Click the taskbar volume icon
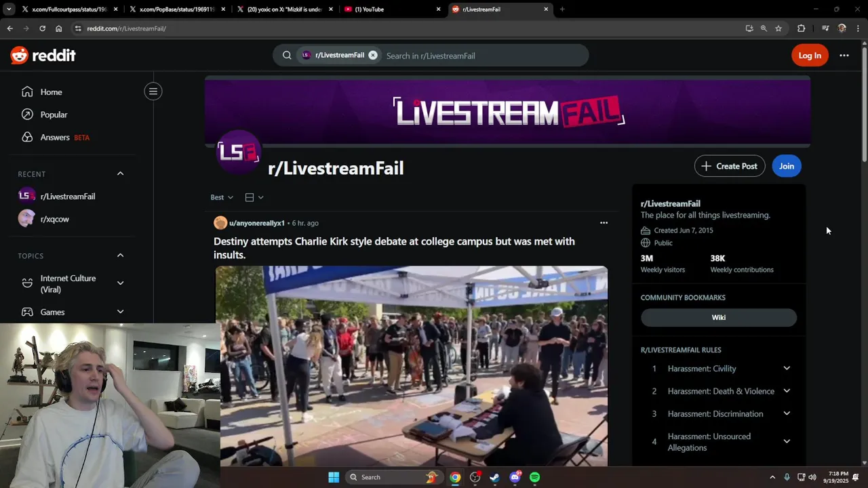The height and width of the screenshot is (488, 868). (x=812, y=477)
